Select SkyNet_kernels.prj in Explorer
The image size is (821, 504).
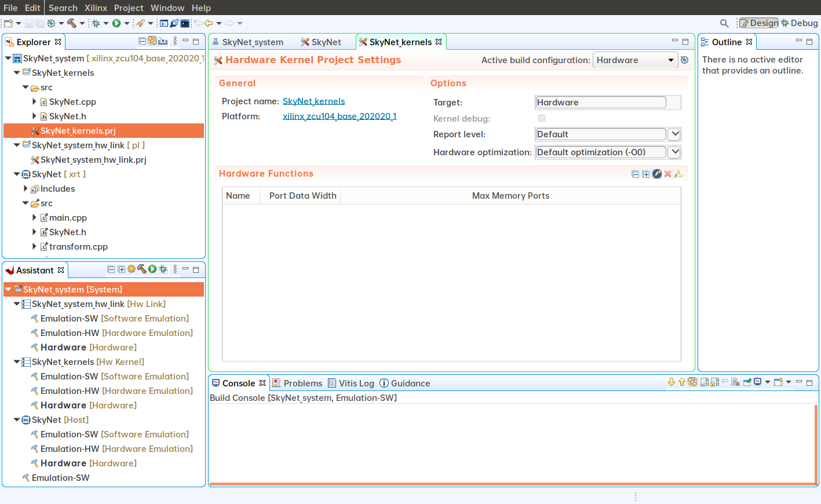click(104, 131)
